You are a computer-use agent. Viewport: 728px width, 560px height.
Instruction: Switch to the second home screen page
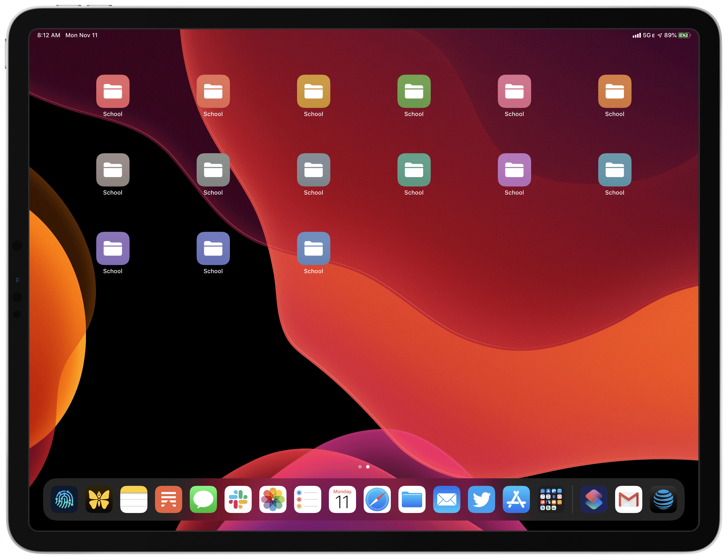pos(367,467)
